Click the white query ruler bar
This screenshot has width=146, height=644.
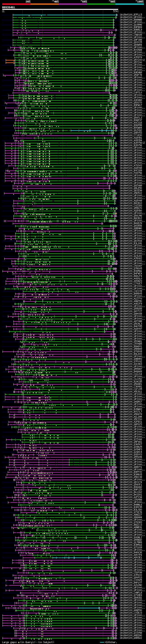[60, 10]
